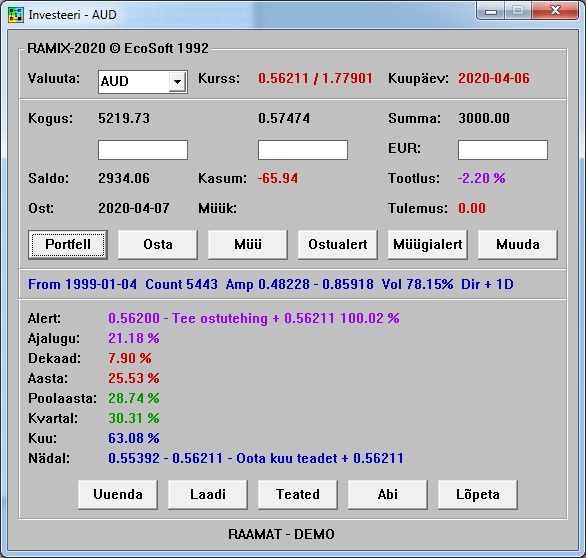This screenshot has width=586, height=558.
Task: Focus the EUR input field
Action: 503,150
